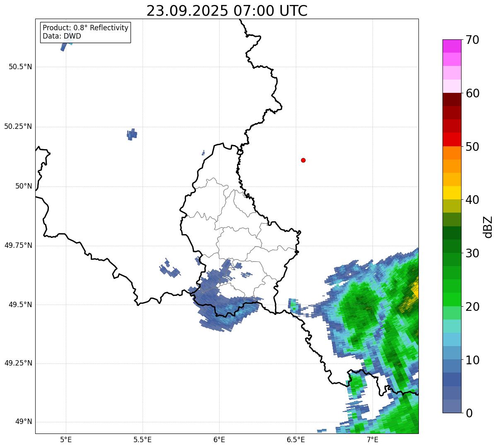The image size is (498, 448).
Task: Click the plot title '23.09.2025 07:00 UTC'
Action: click(227, 11)
